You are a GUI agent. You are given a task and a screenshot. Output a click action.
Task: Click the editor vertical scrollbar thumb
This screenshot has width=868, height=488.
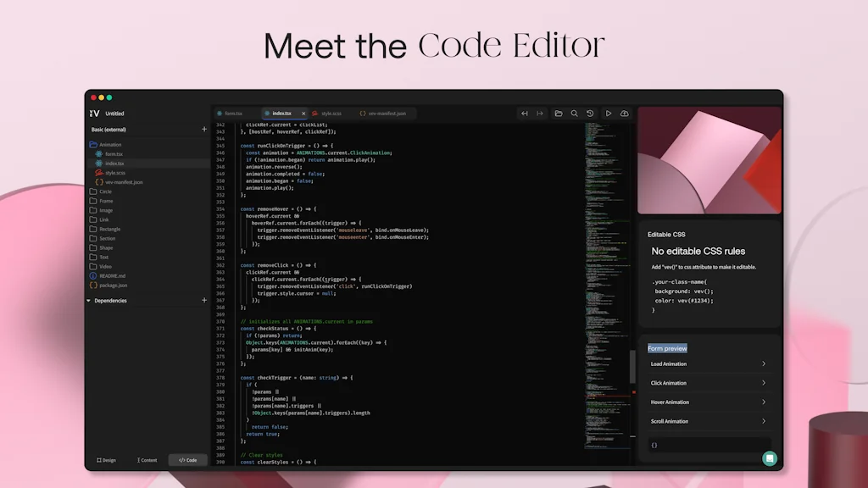click(632, 366)
